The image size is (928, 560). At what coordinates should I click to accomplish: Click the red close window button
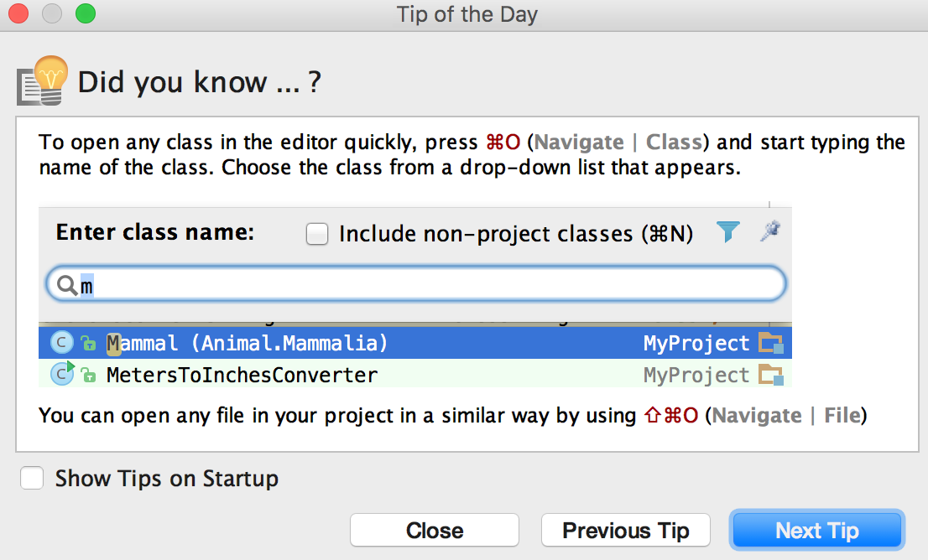[x=18, y=14]
